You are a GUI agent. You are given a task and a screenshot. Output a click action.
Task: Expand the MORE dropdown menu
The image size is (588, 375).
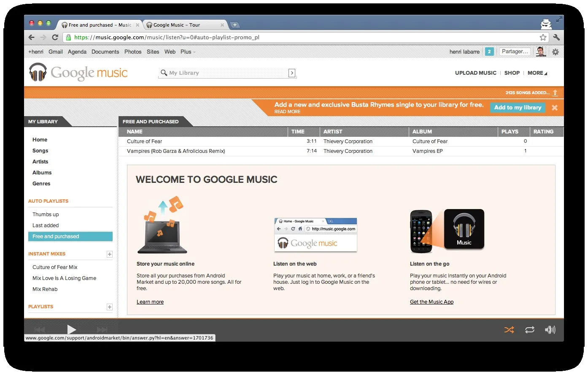point(537,73)
